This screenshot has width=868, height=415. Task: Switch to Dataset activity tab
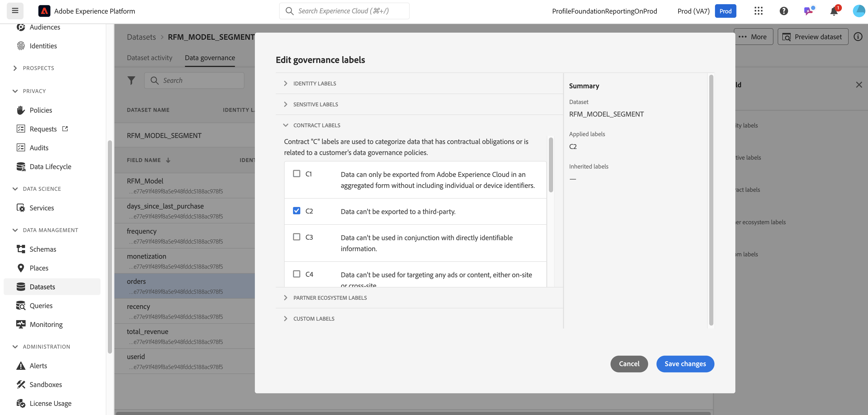pos(149,58)
